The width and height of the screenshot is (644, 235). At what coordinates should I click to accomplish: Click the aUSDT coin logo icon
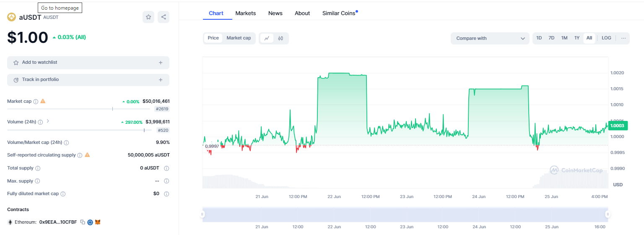click(11, 17)
